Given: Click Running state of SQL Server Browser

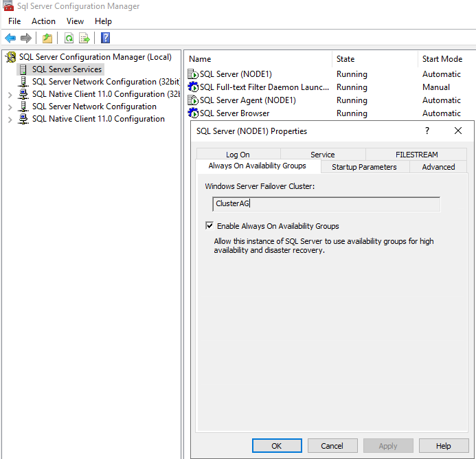Looking at the screenshot, I should pyautogui.click(x=352, y=113).
